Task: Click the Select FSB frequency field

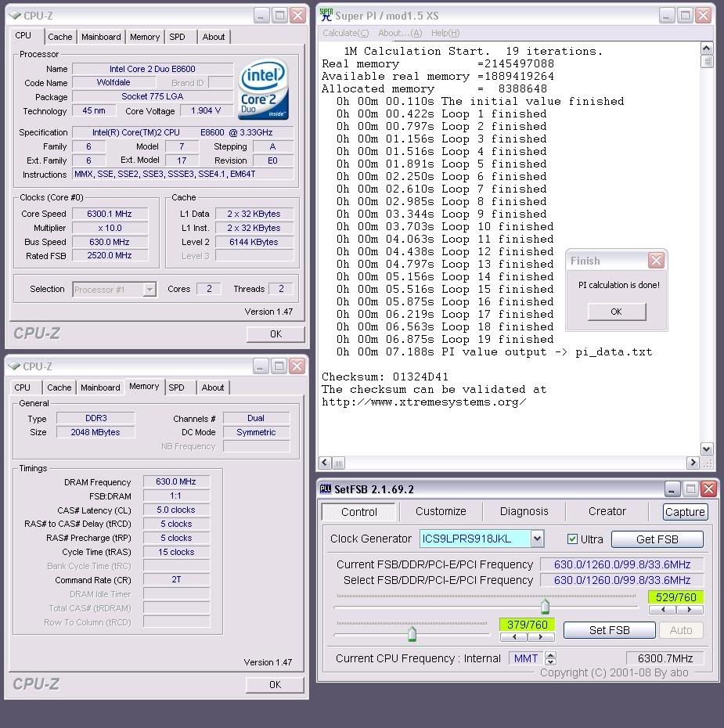Action: point(622,580)
